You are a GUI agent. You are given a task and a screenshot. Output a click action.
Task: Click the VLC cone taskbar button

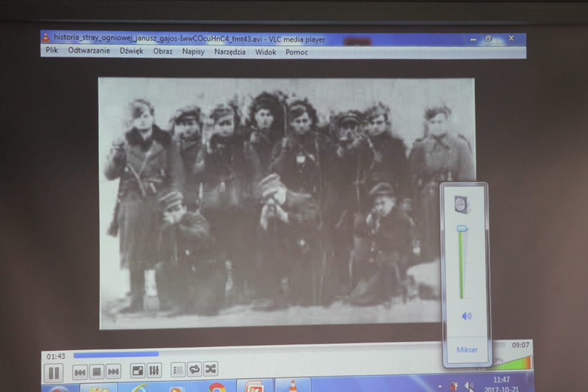pos(293,386)
